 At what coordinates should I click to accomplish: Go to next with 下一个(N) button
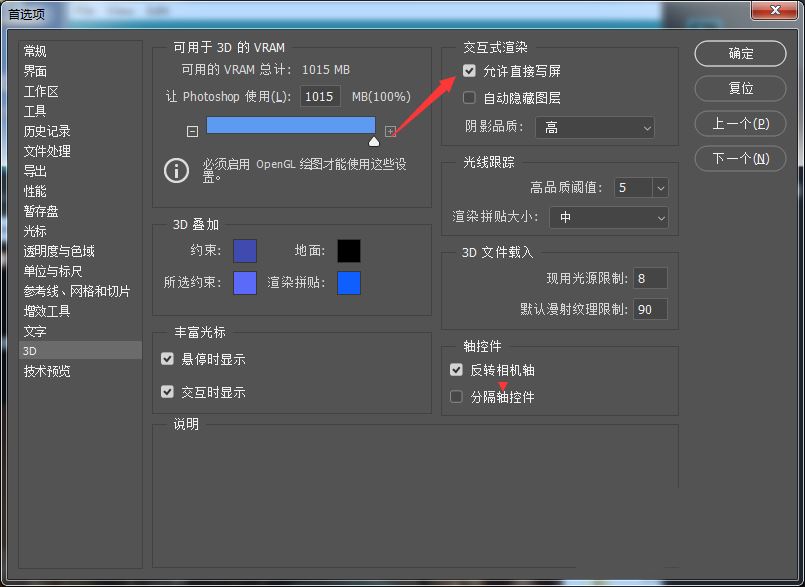740,159
